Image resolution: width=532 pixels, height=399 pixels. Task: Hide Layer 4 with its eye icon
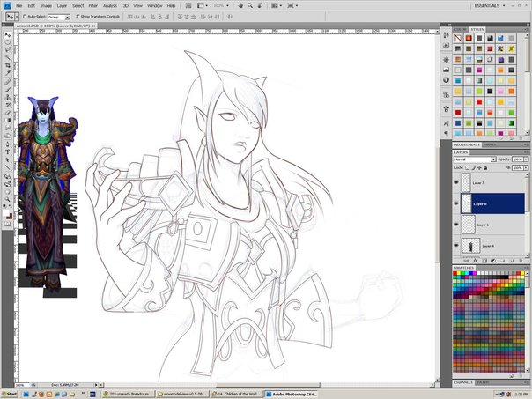(x=456, y=246)
